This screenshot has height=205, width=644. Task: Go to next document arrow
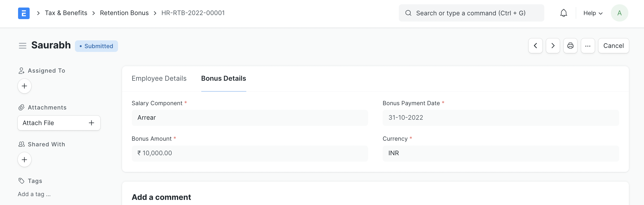(553, 46)
